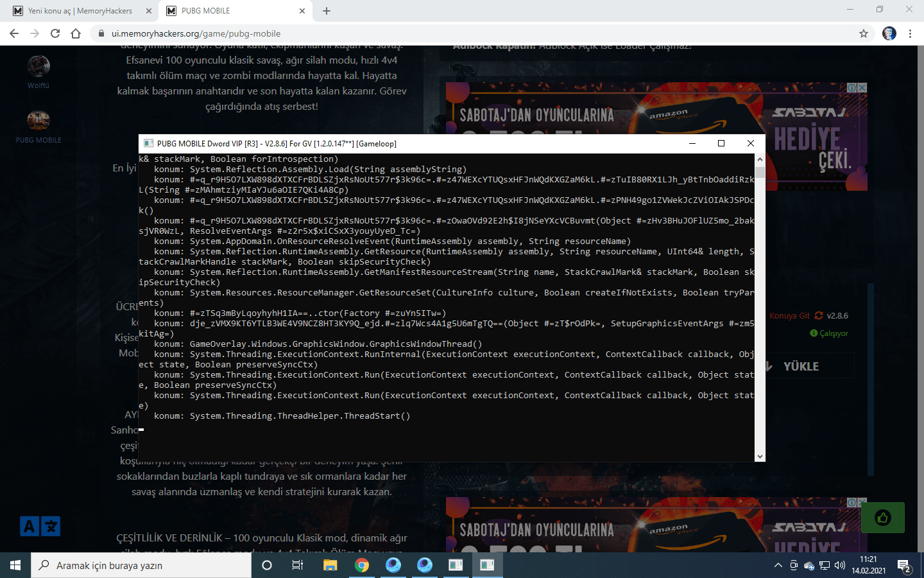Go back to the previous page
Viewport: 924px width, 578px height.
click(14, 33)
